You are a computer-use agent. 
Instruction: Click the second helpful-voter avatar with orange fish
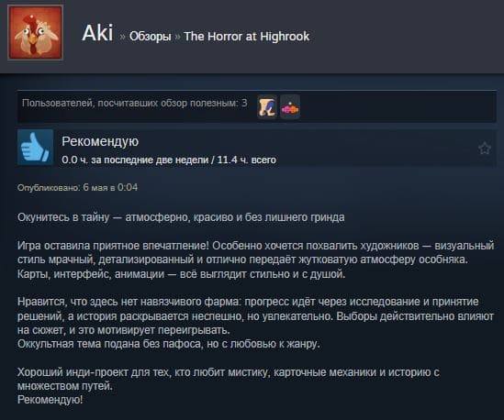click(290, 106)
